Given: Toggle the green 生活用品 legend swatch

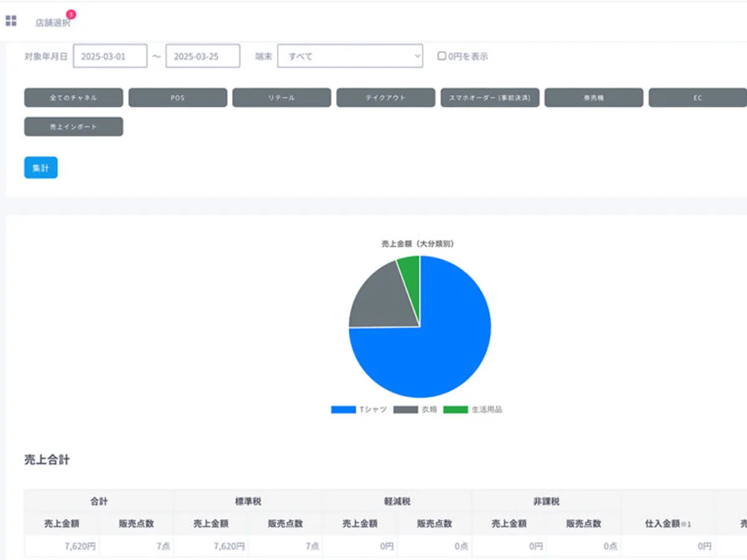Looking at the screenshot, I should (x=455, y=410).
